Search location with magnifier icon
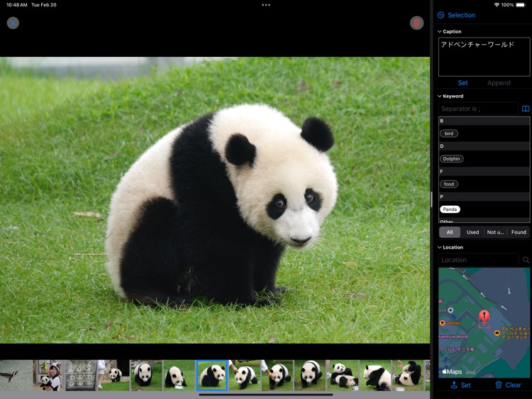This screenshot has height=399, width=532. pyautogui.click(x=526, y=260)
